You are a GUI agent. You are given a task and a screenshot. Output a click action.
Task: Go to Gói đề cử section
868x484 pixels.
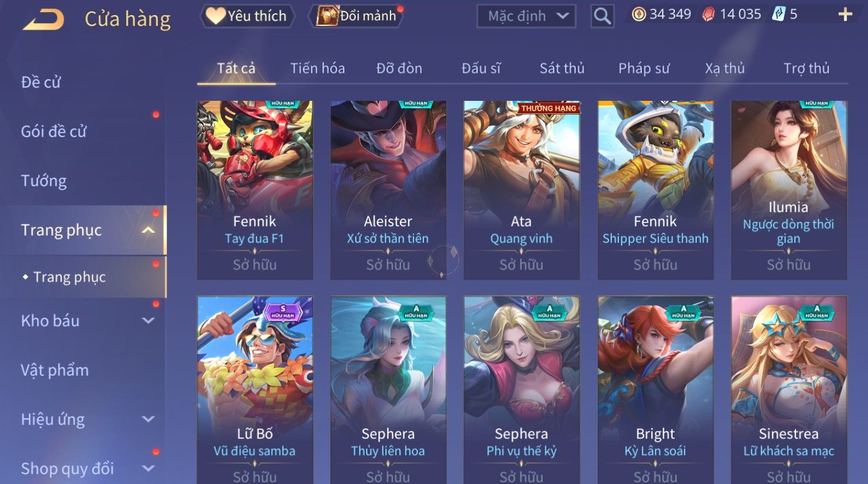[54, 131]
